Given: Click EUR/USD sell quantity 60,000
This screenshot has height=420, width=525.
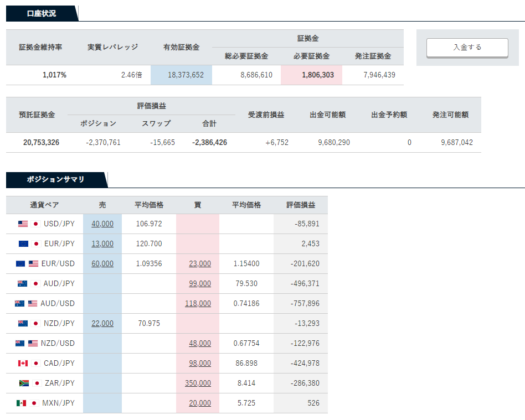Looking at the screenshot, I should (x=102, y=263).
